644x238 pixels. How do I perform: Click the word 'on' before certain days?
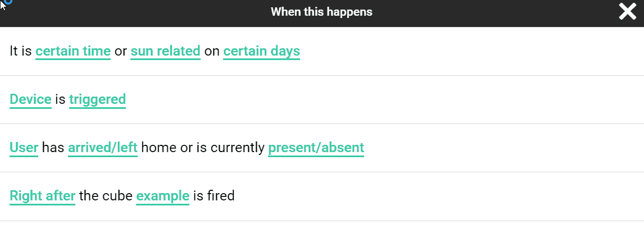pos(212,51)
